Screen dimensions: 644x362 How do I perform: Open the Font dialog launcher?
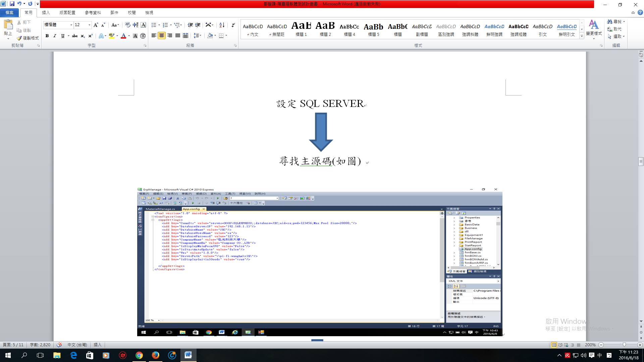[x=145, y=46]
